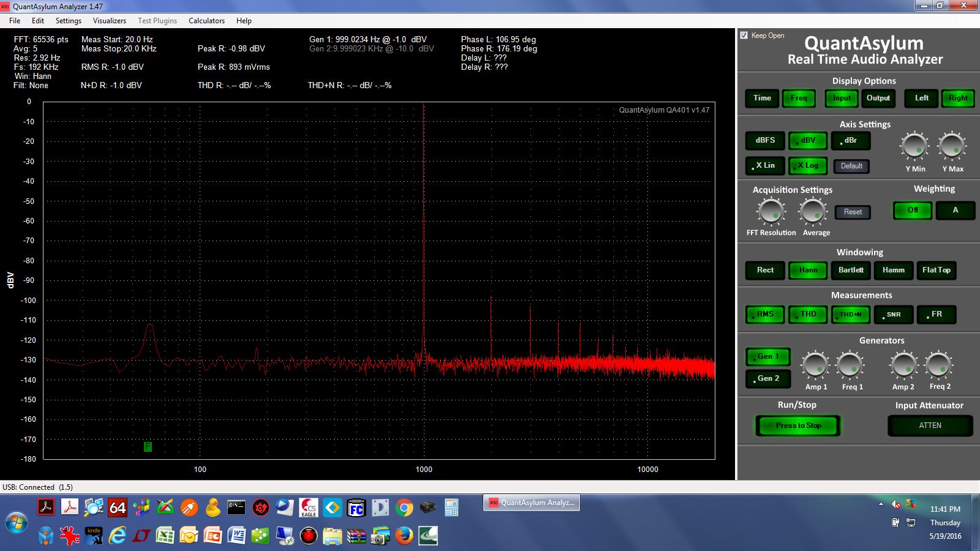
Task: Click the Average knob
Action: tap(813, 212)
